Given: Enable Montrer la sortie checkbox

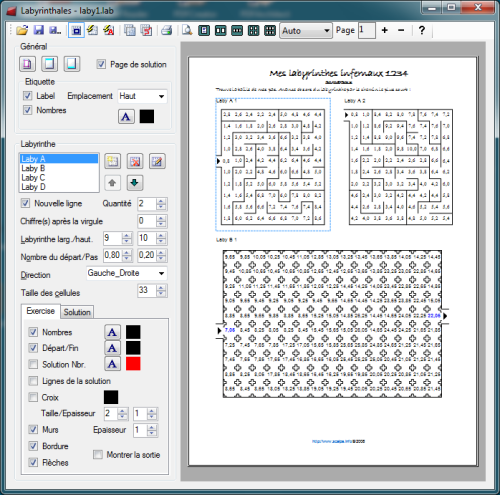Looking at the screenshot, I should click(98, 455).
